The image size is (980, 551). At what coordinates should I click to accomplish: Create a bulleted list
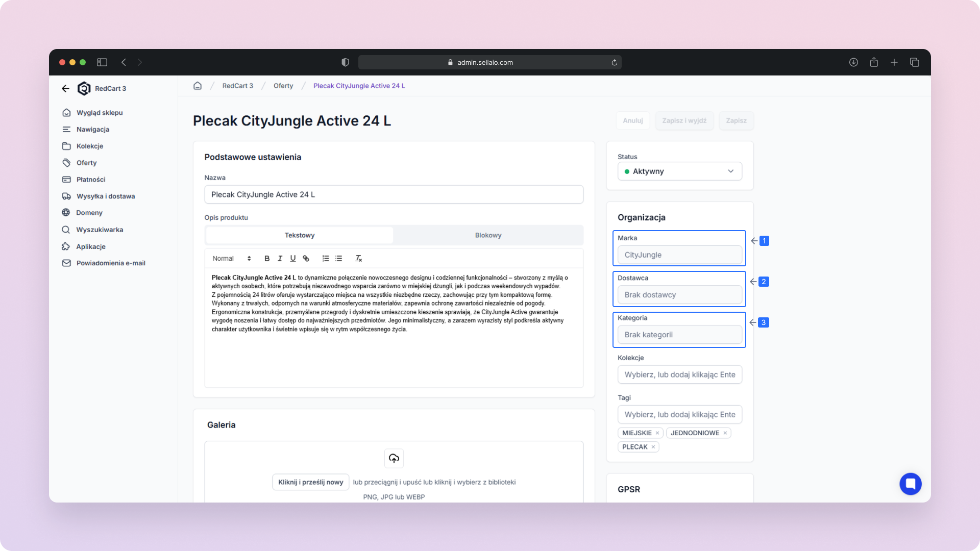point(339,259)
